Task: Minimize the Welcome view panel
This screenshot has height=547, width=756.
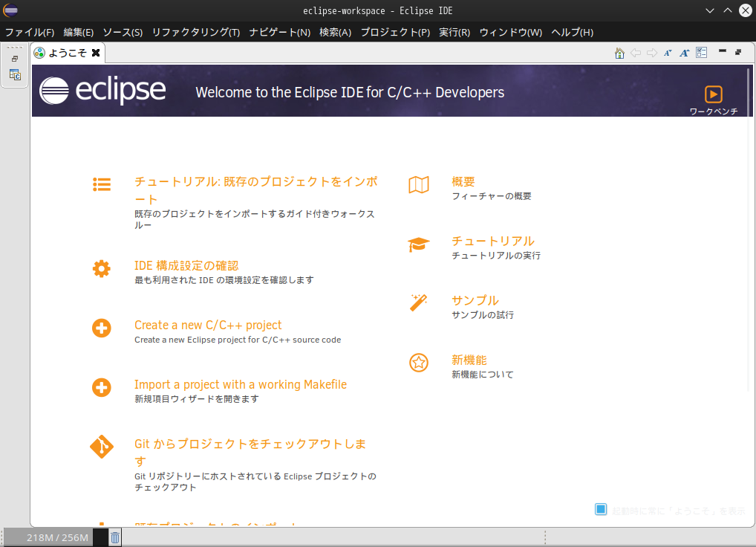Action: click(x=723, y=51)
